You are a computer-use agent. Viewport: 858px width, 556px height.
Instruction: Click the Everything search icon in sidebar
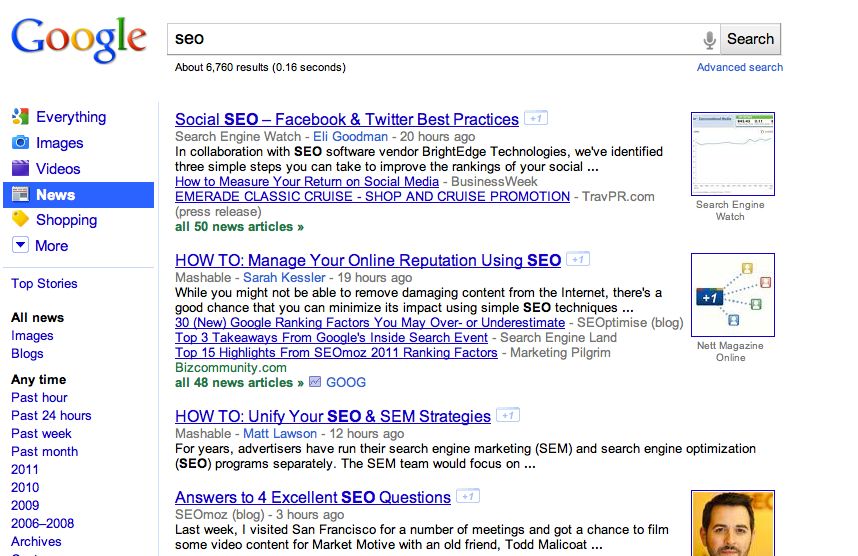(20, 117)
